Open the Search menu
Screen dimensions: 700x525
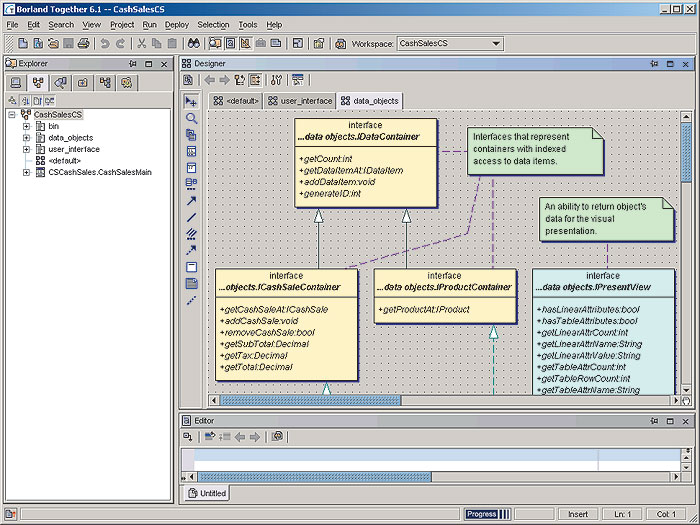tap(61, 25)
